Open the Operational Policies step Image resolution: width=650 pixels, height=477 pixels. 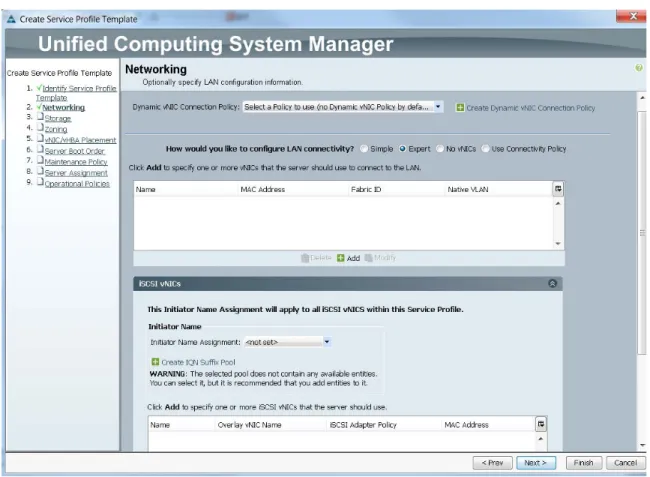77,184
